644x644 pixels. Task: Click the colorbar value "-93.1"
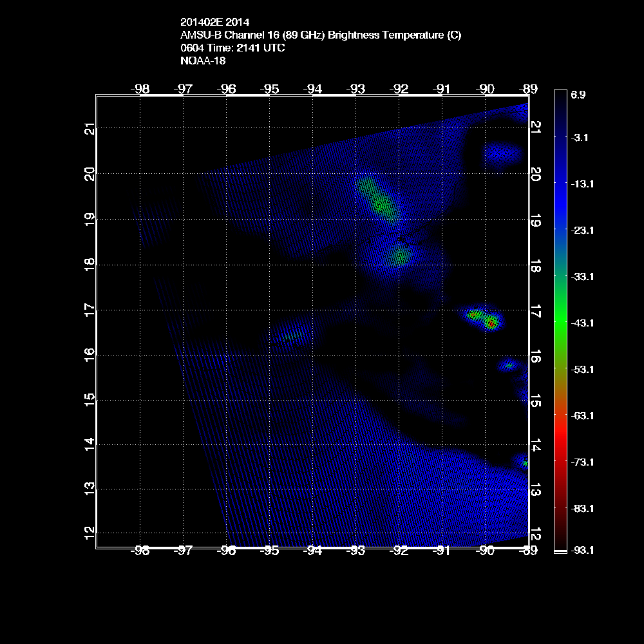click(x=582, y=551)
